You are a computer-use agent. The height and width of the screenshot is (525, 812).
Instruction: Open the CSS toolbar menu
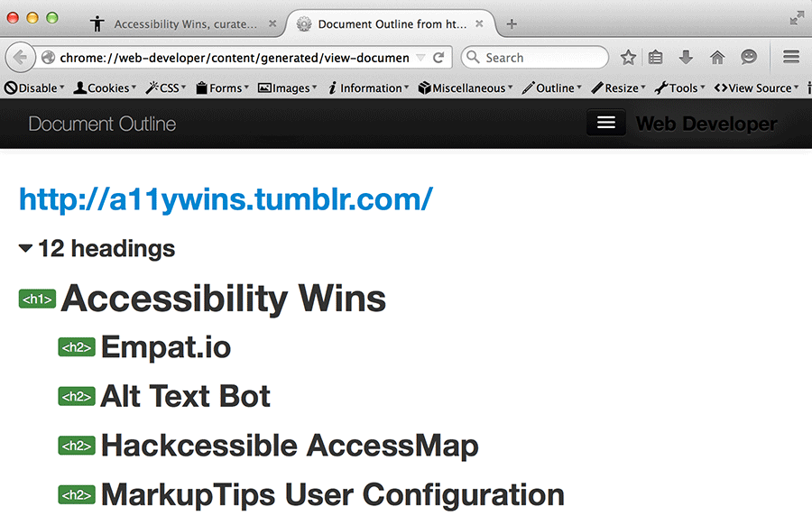pyautogui.click(x=166, y=88)
